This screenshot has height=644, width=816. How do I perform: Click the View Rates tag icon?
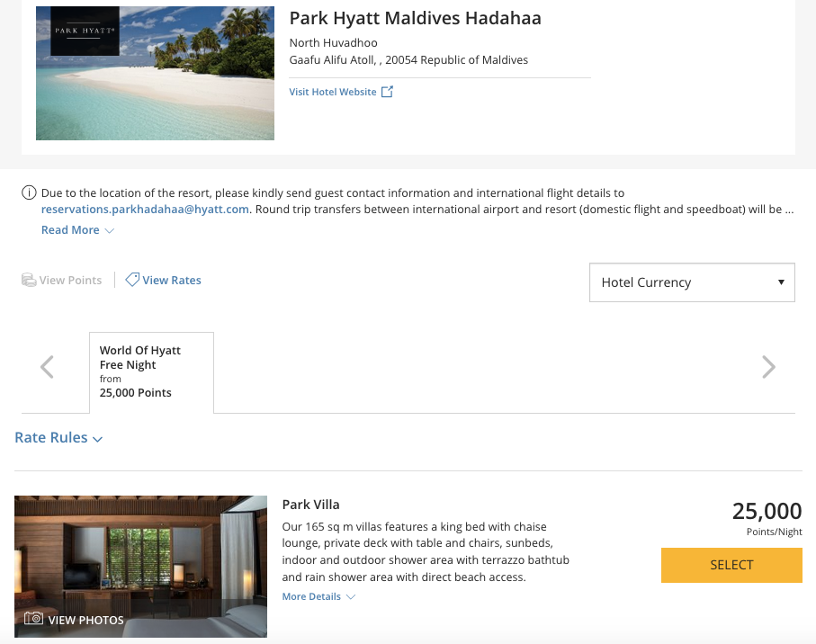click(132, 280)
